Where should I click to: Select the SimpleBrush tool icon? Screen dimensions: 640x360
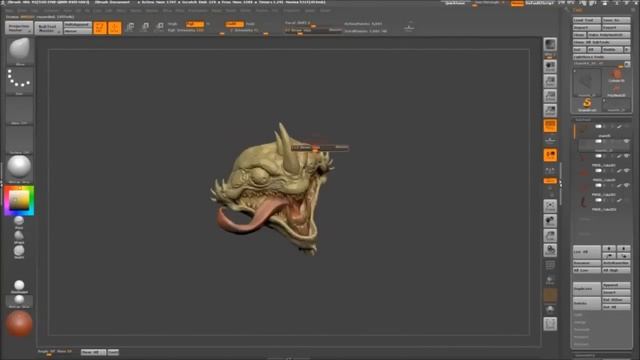coord(587,104)
